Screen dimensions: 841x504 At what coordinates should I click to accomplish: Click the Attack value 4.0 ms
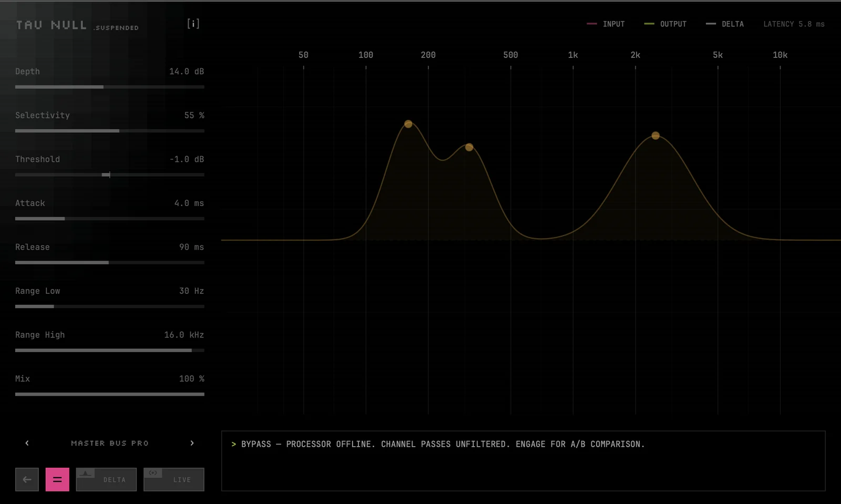[x=189, y=203]
